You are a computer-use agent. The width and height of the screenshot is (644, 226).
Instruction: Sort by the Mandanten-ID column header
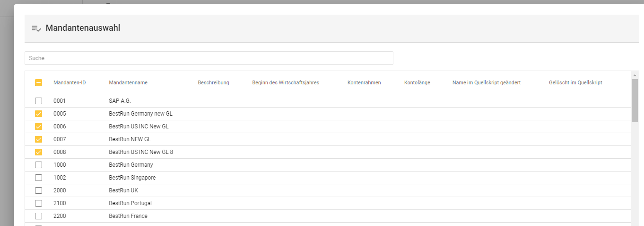(x=70, y=82)
